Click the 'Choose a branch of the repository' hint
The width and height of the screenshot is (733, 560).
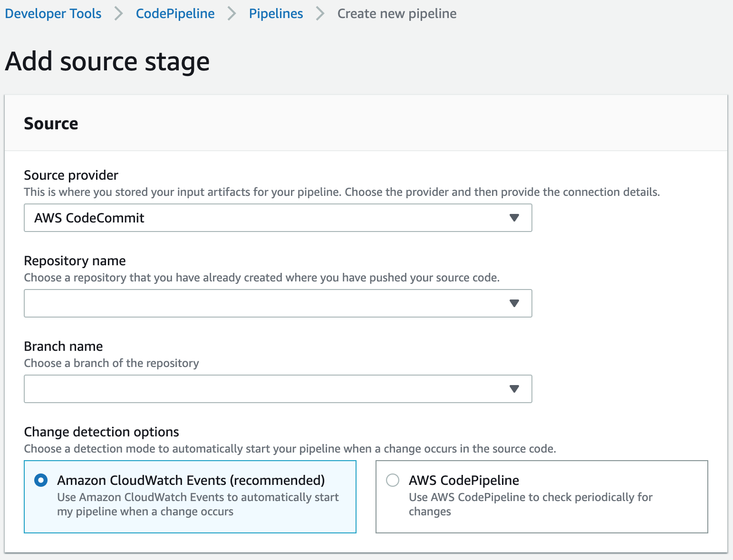[x=112, y=363]
